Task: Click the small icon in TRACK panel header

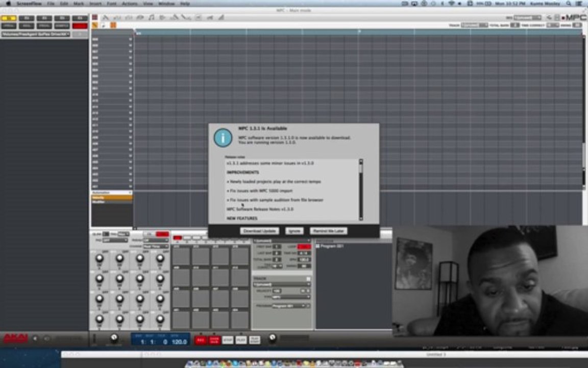Action: (308, 279)
